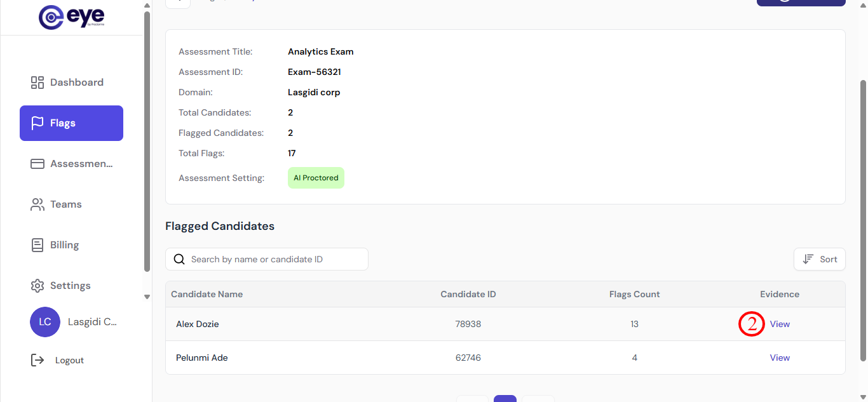View evidence for Alex Dozie
This screenshot has height=402, width=868.
(x=780, y=324)
